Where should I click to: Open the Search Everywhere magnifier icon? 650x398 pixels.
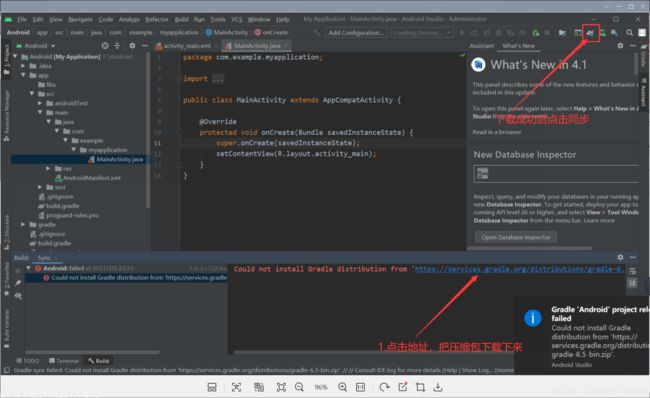(629, 32)
